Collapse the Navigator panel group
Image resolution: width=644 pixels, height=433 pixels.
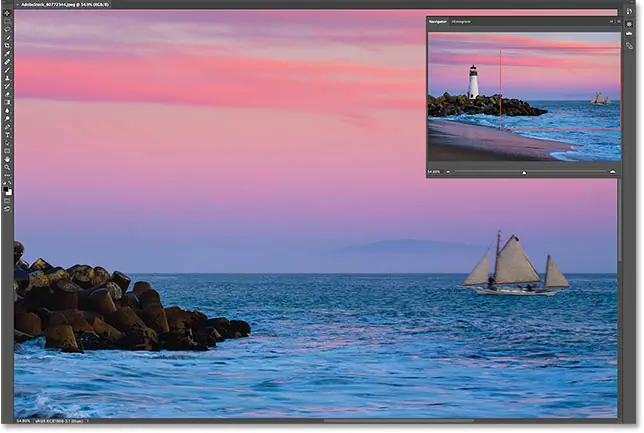pyautogui.click(x=609, y=21)
